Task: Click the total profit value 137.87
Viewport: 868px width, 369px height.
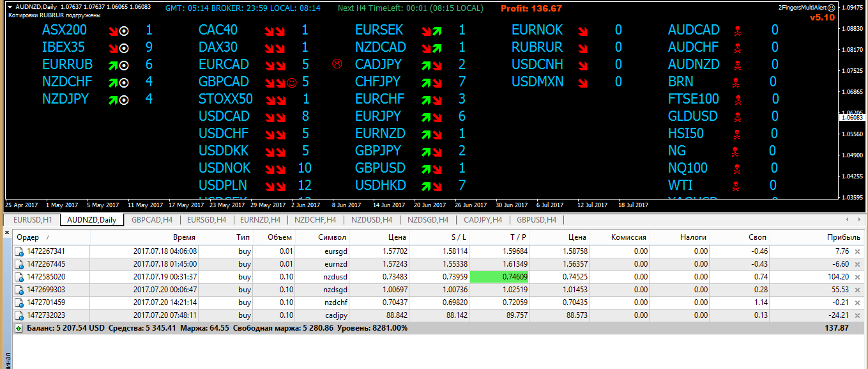Action: click(x=836, y=327)
